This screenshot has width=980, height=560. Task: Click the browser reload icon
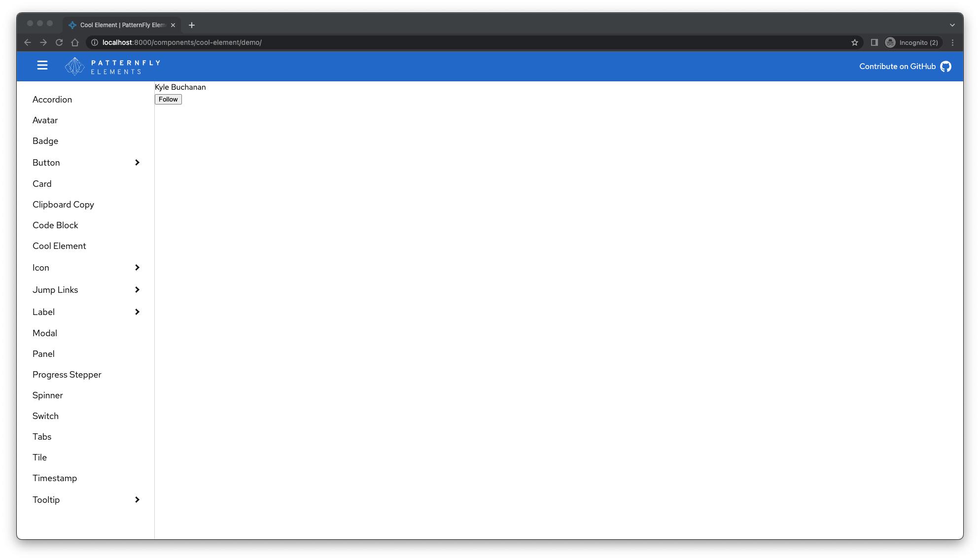point(59,42)
